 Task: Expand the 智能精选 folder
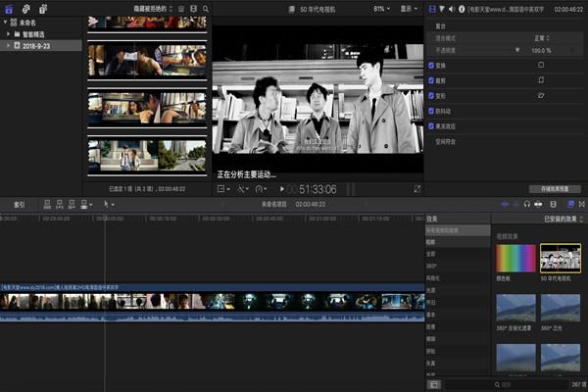[x=8, y=34]
